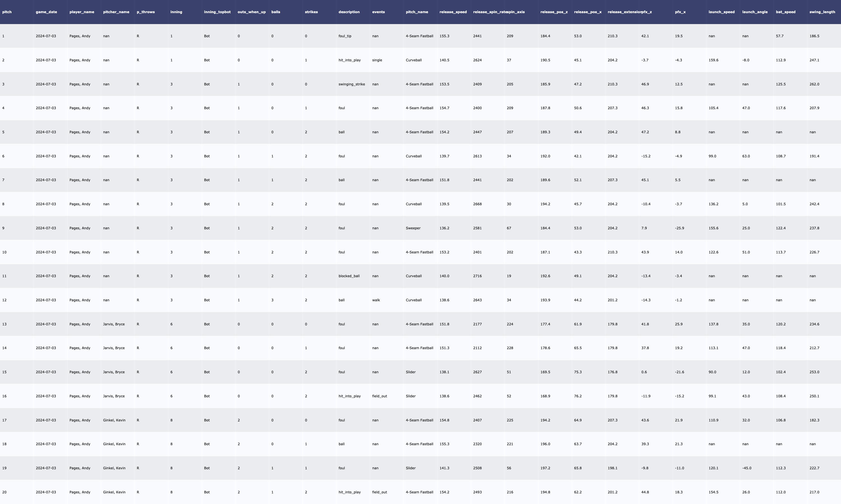Select the single event cell in row 2
Image resolution: width=841 pixels, height=504 pixels.
(377, 60)
